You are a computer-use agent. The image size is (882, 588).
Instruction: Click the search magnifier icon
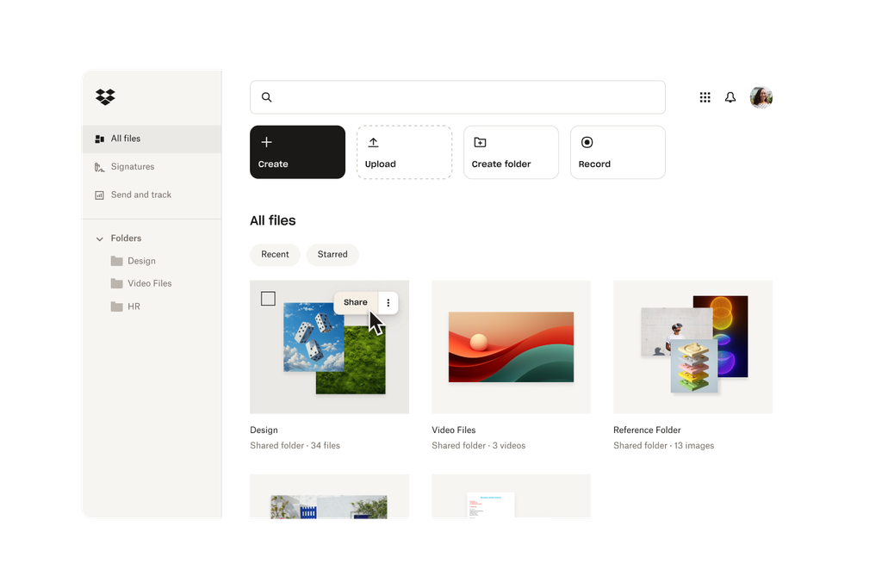[266, 97]
